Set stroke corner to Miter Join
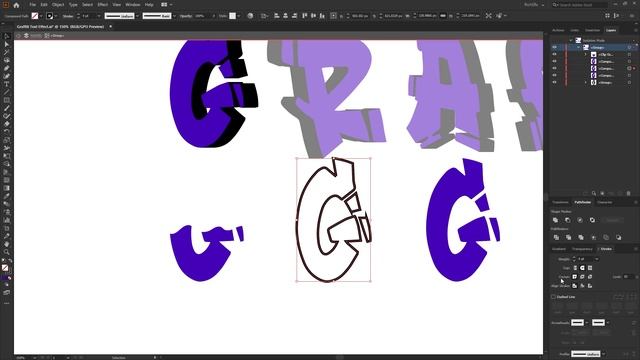This screenshot has width=640, height=360. click(x=575, y=277)
